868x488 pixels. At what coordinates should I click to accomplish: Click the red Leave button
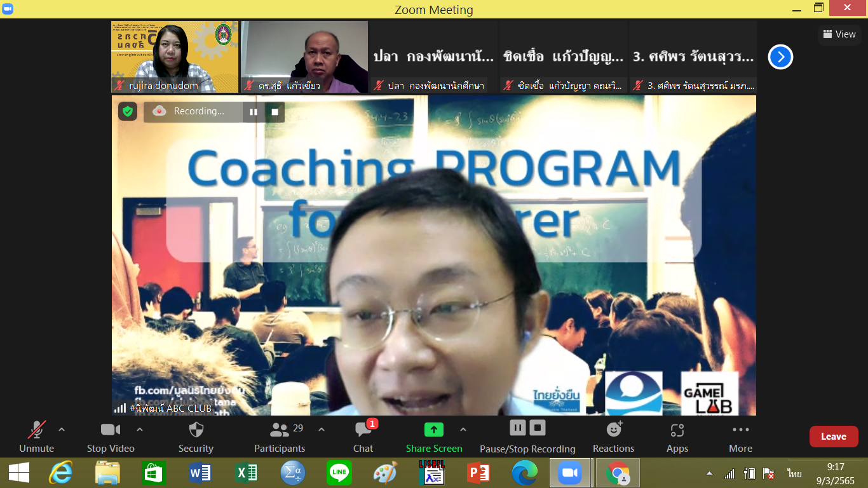tap(834, 437)
